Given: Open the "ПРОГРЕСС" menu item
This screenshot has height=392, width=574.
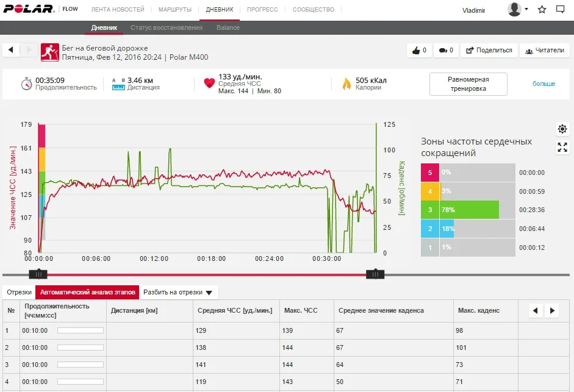Looking at the screenshot, I should [262, 10].
